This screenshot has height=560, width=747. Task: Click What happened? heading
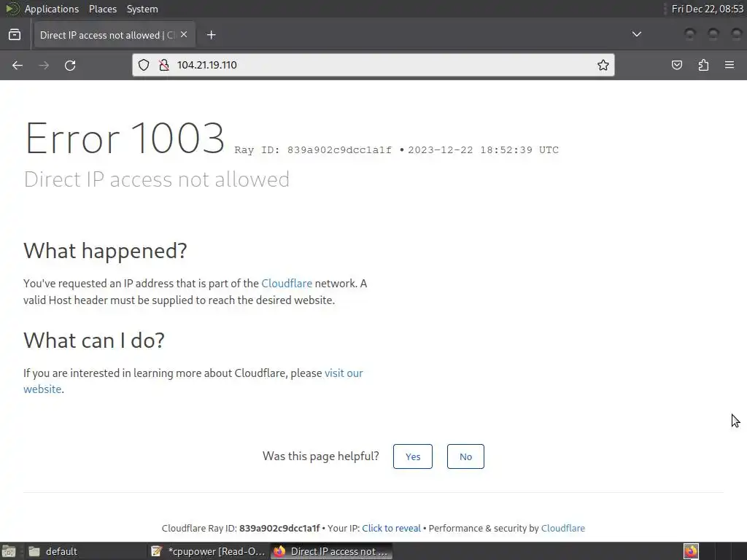(x=105, y=251)
